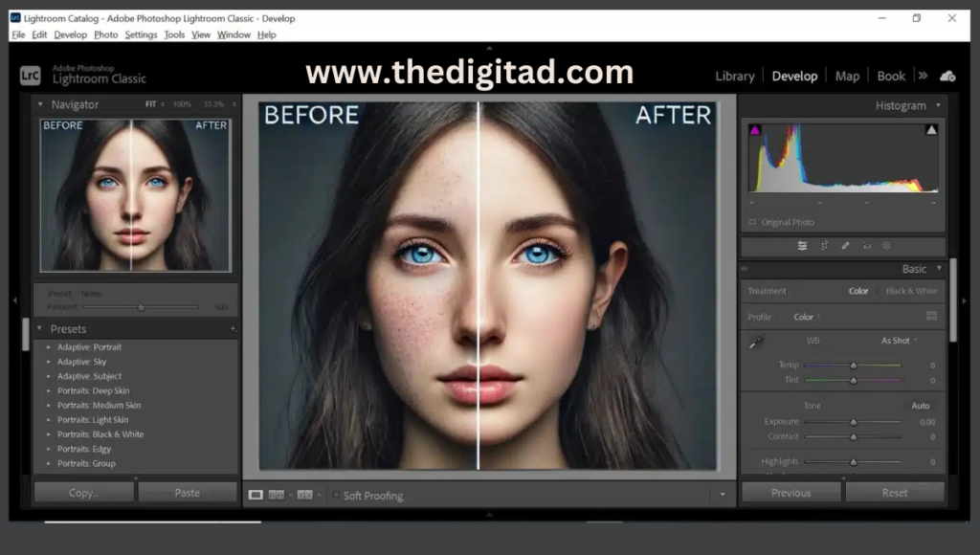The width and height of the screenshot is (980, 555).
Task: Click the Previous button
Action: coord(791,493)
